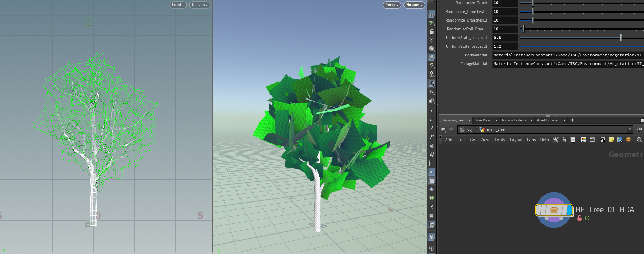Open the Go menu in network editor
644x254 pixels.
pos(473,140)
